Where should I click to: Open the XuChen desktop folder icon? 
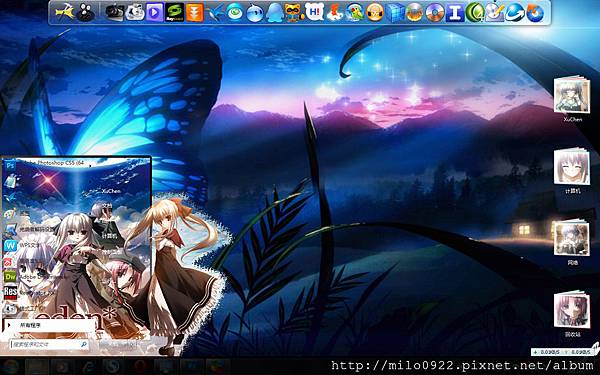point(572,98)
